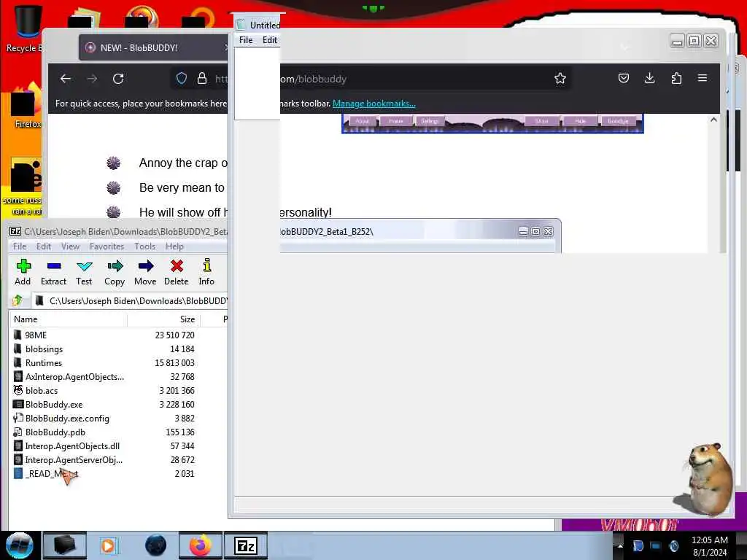
Task: Open the Edit menu in Untitled window
Action: (270, 40)
